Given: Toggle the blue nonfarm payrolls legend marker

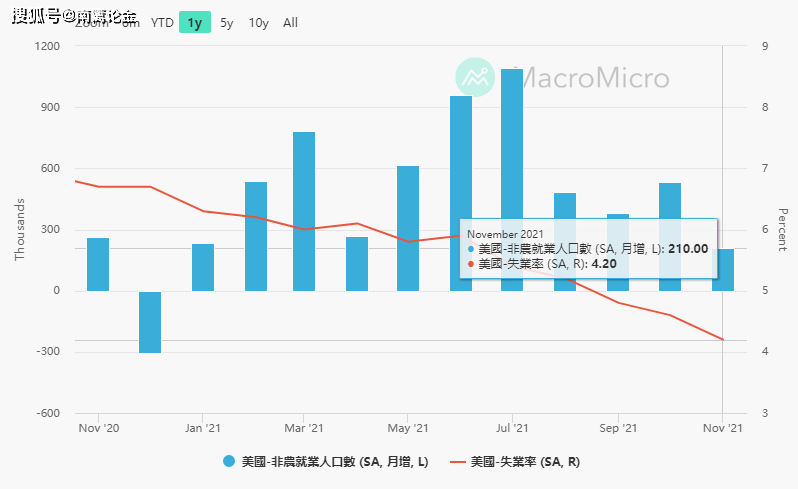Looking at the screenshot, I should (x=229, y=462).
